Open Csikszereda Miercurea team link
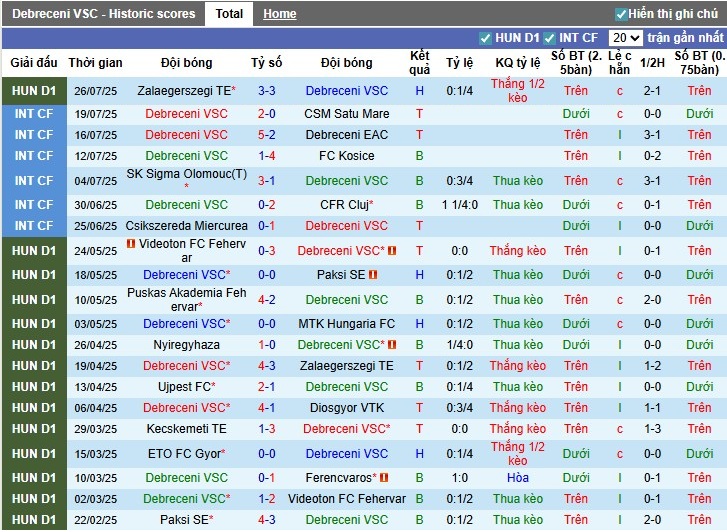The width and height of the screenshot is (727, 532). point(186,226)
